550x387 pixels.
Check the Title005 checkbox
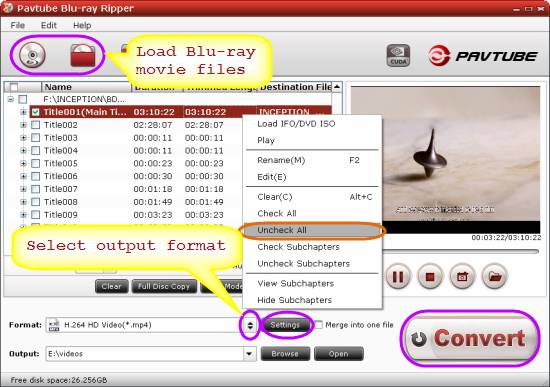(35, 164)
